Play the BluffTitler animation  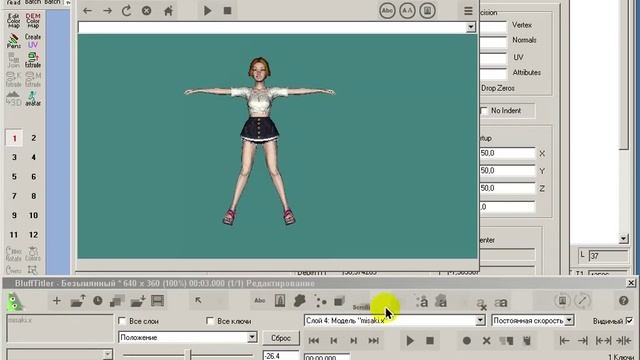click(410, 340)
